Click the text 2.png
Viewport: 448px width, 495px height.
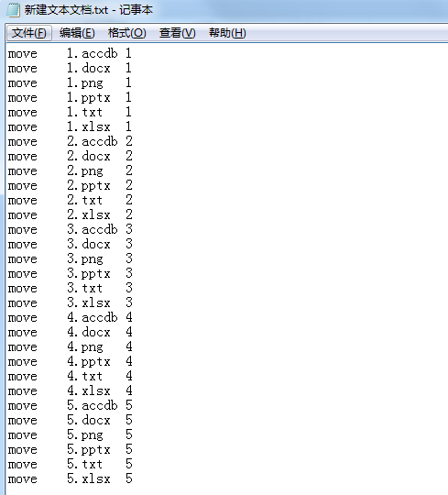(85, 170)
